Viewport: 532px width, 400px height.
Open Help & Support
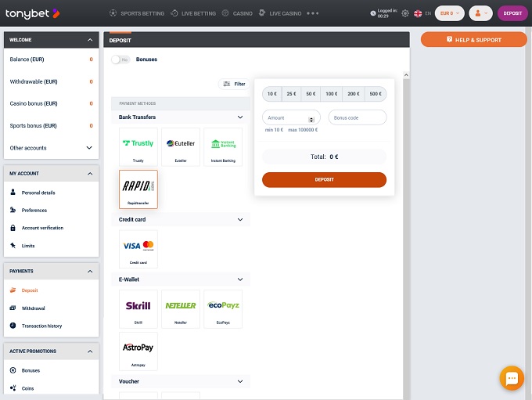pyautogui.click(x=473, y=40)
